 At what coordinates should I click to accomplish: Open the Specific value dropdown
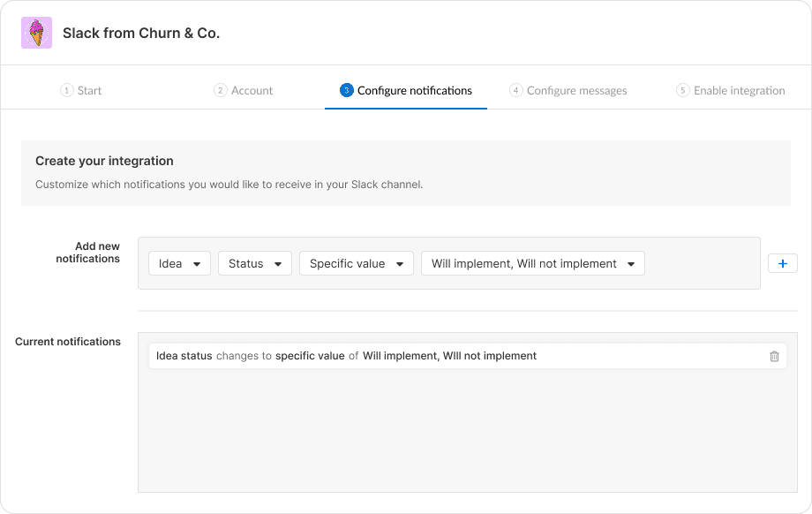coord(356,263)
